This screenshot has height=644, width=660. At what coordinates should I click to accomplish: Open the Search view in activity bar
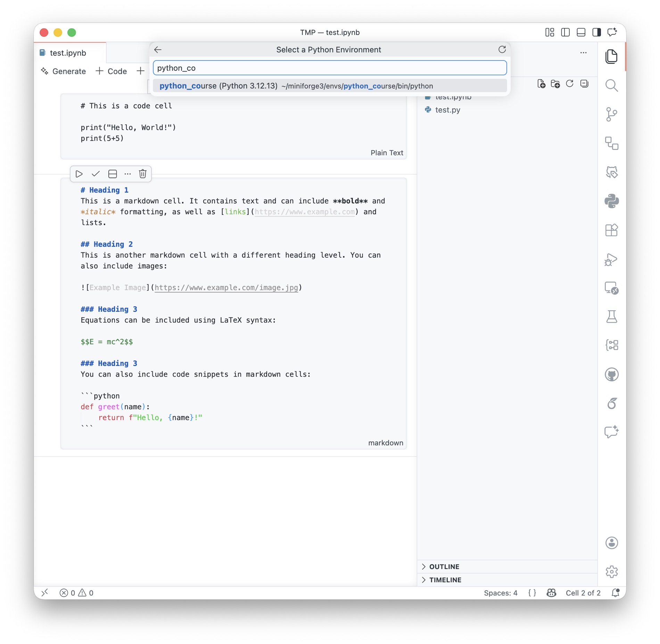pyautogui.click(x=611, y=85)
